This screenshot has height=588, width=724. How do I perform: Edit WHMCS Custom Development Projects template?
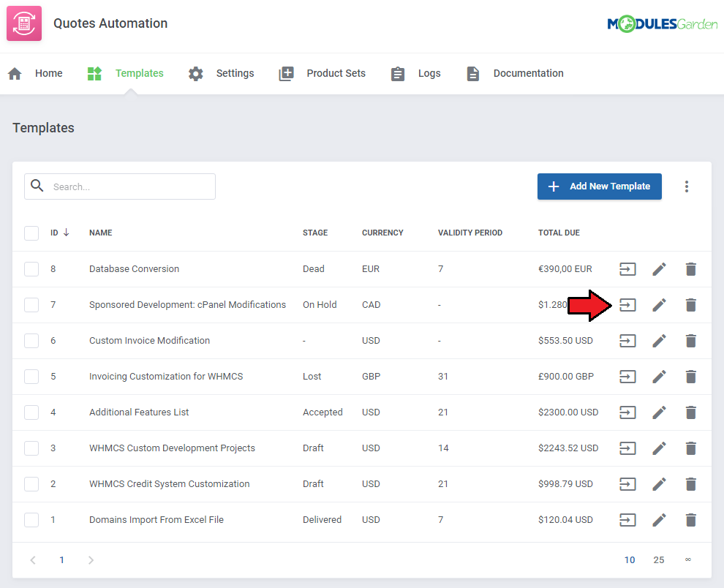[659, 448]
